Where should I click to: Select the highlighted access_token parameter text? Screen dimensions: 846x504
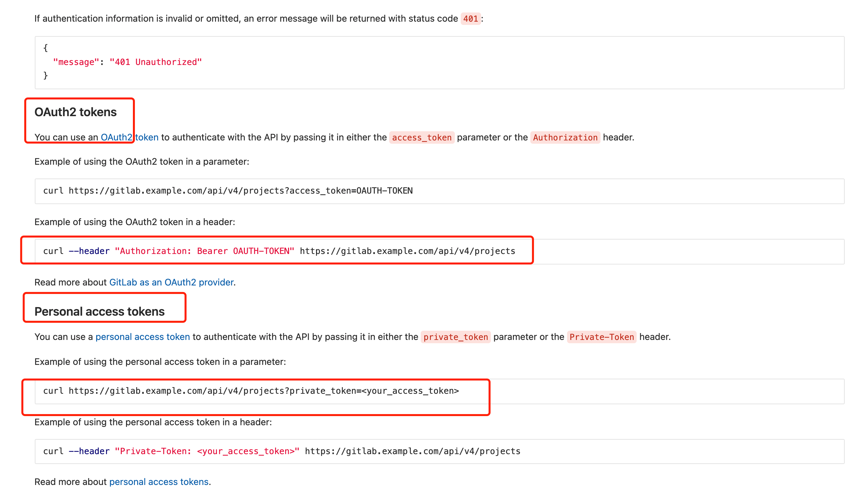(x=422, y=137)
